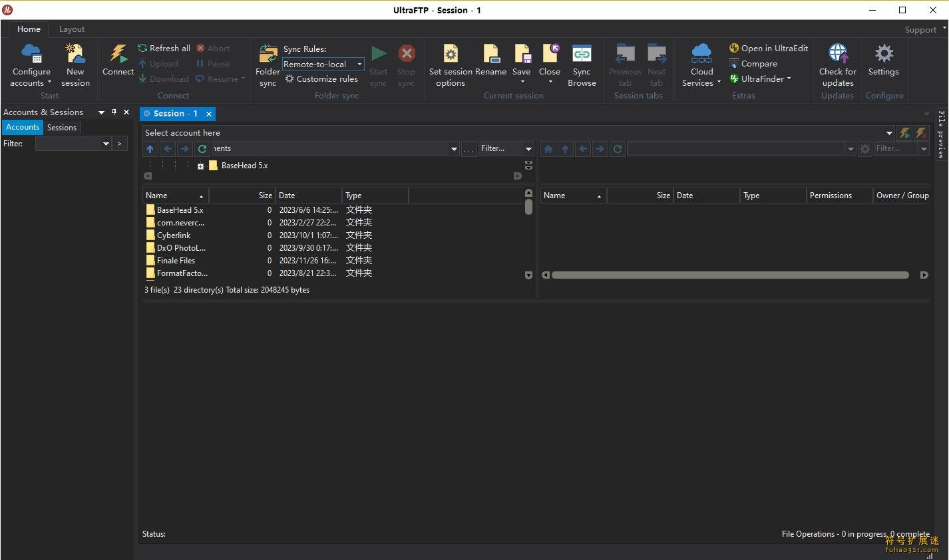Click Check for updates
The width and height of the screenshot is (949, 560).
click(838, 65)
